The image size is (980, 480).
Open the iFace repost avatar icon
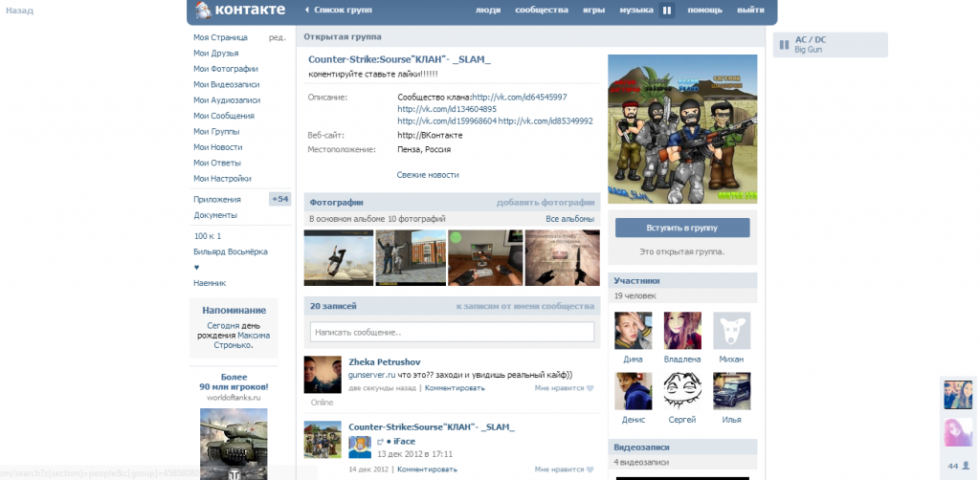coord(359,447)
